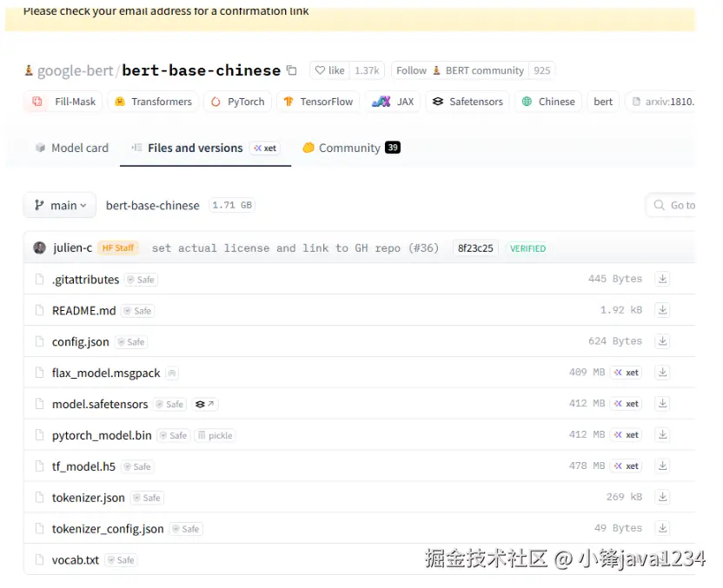The width and height of the screenshot is (723, 588).
Task: Open the config.json file
Action: (81, 342)
